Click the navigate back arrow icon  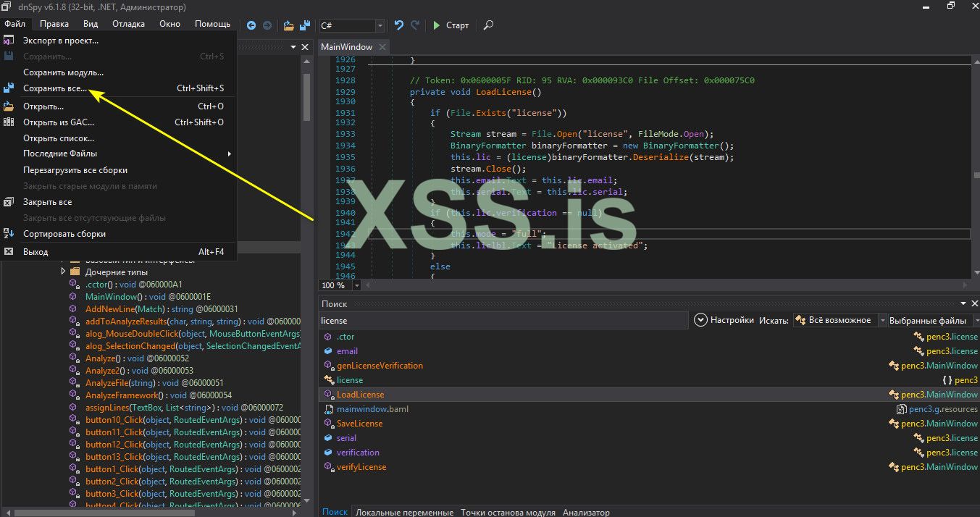(251, 25)
